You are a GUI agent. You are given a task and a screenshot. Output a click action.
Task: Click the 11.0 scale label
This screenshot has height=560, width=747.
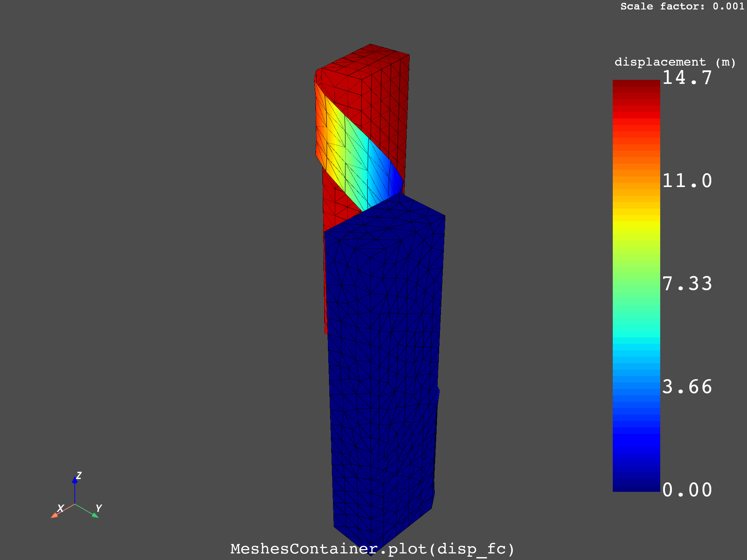tap(687, 181)
